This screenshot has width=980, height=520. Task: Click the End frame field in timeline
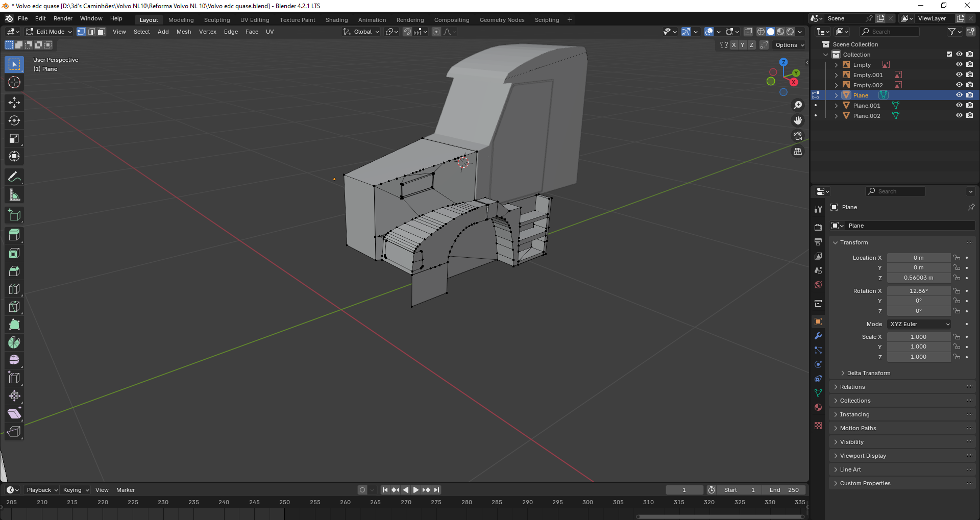click(784, 490)
